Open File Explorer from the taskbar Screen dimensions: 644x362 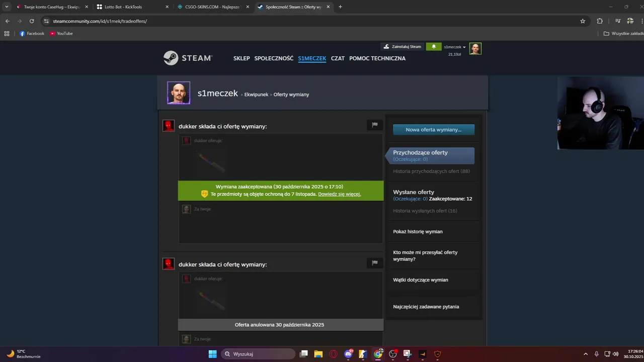[x=318, y=354]
